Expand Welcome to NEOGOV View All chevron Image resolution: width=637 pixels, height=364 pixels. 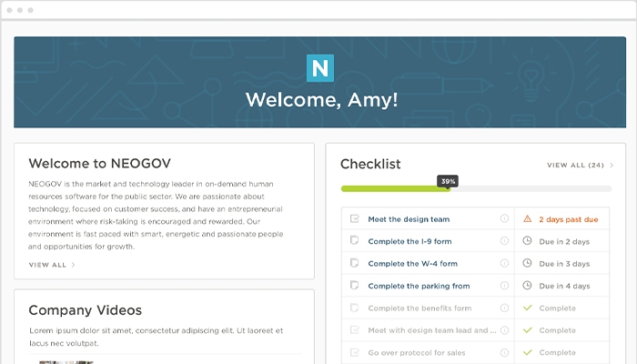(73, 265)
